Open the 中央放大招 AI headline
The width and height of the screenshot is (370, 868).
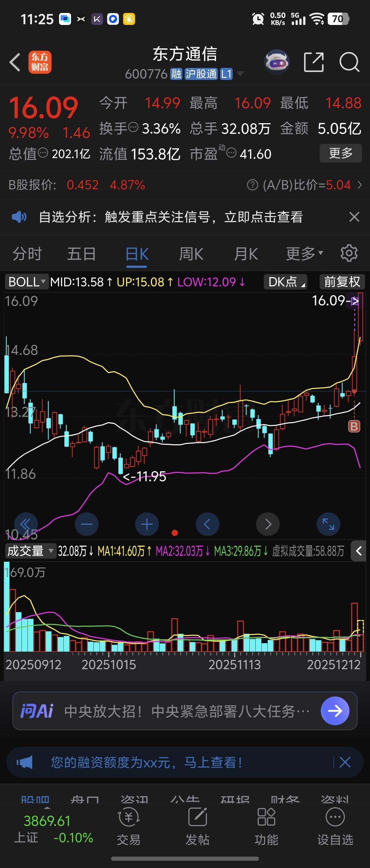(187, 711)
